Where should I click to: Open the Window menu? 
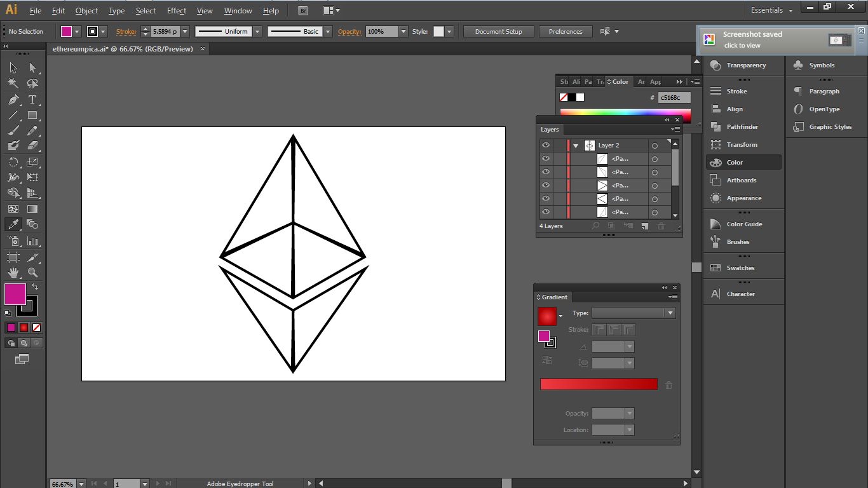[238, 11]
